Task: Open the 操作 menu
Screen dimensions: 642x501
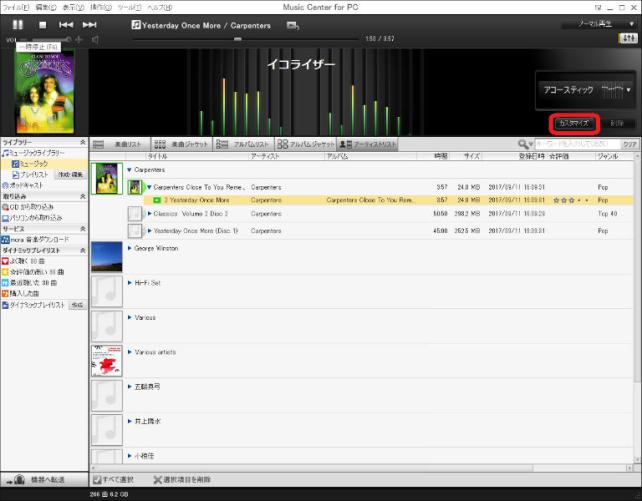Action: click(101, 7)
